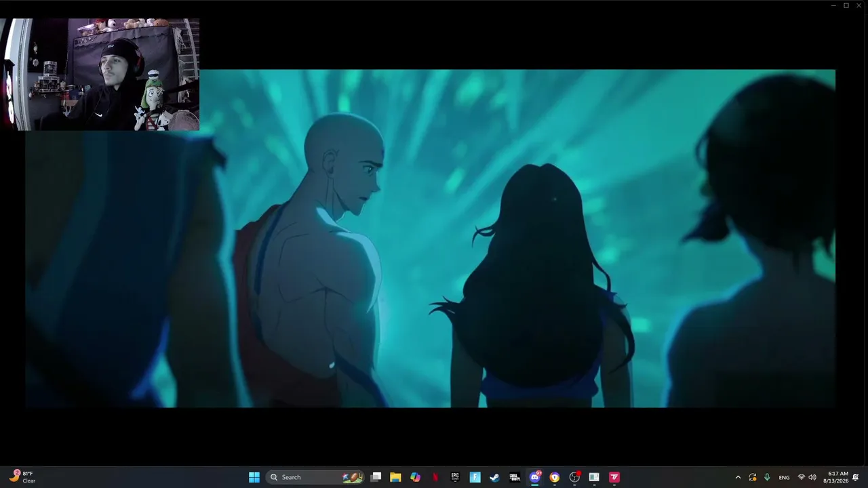Open Task View on the taskbar
This screenshot has width=868, height=488.
coord(376,477)
